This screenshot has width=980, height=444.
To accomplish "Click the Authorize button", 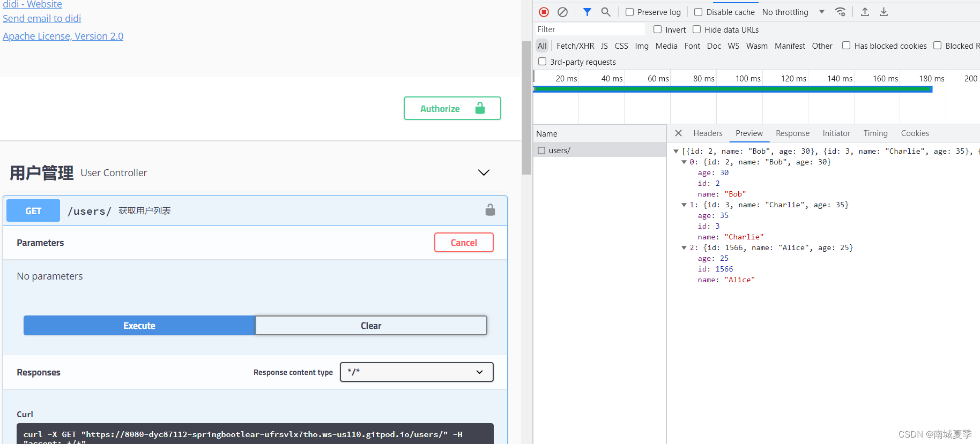I will pos(452,108).
